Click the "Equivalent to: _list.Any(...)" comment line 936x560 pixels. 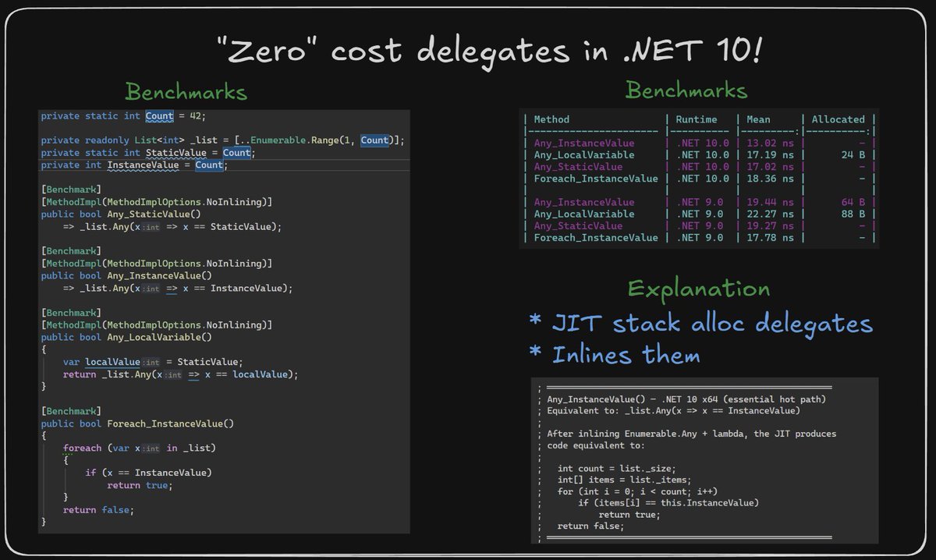(x=673, y=411)
